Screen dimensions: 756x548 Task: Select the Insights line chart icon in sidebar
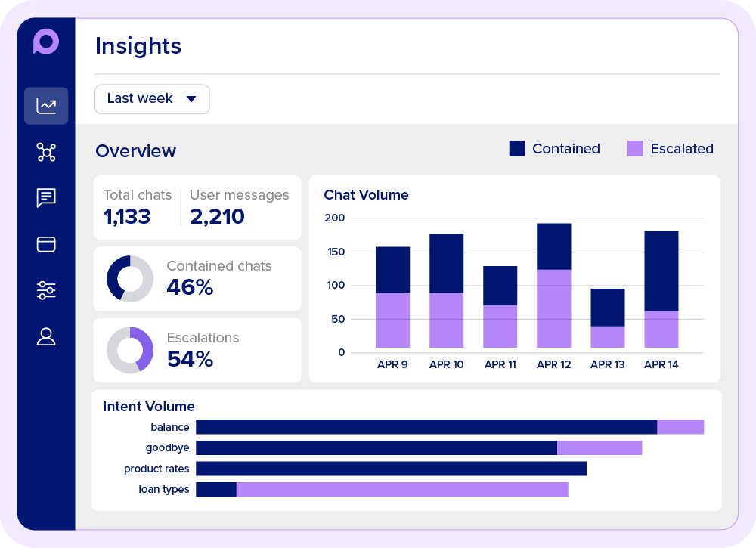pyautogui.click(x=46, y=106)
